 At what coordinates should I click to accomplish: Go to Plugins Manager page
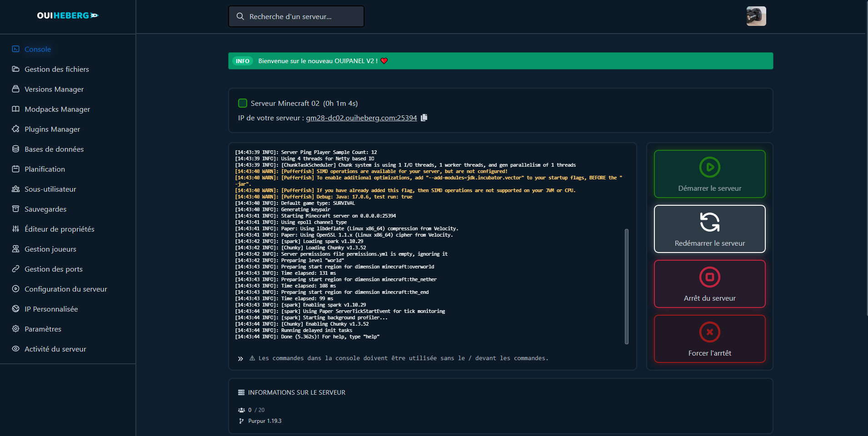point(52,129)
